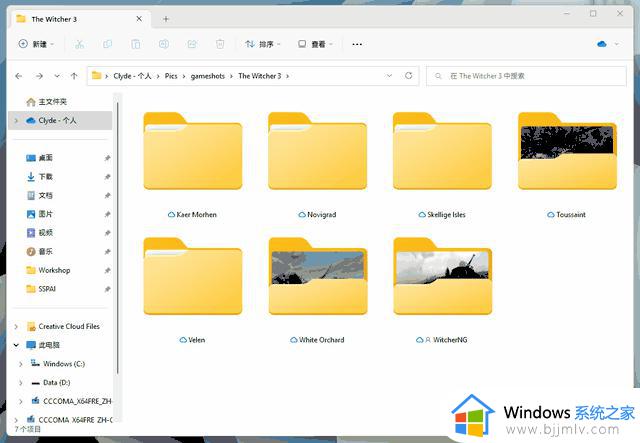This screenshot has width=640, height=443.
Task: Click the search The Witcher 3 field
Action: 526,76
